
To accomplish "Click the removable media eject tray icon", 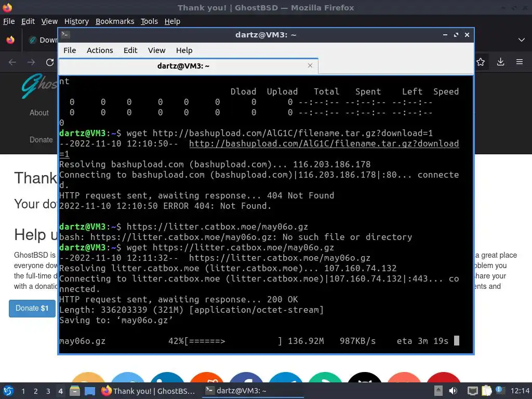I will tap(438, 391).
